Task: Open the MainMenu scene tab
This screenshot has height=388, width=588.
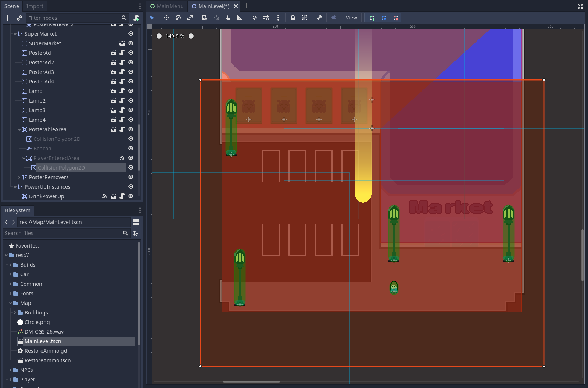Action: coord(167,6)
